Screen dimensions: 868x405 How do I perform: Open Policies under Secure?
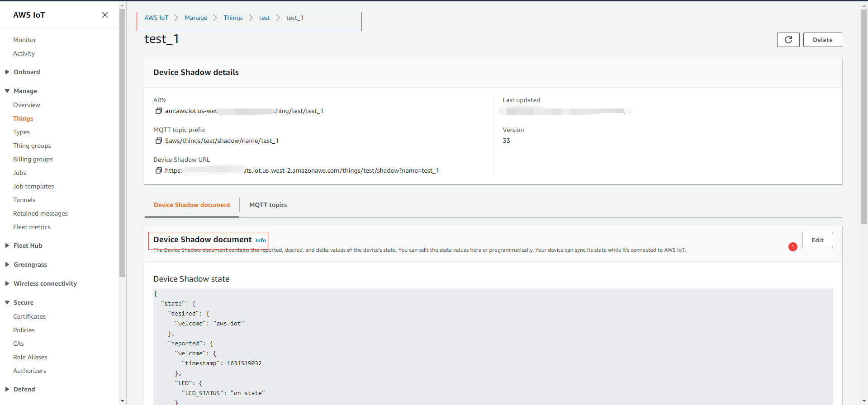24,330
